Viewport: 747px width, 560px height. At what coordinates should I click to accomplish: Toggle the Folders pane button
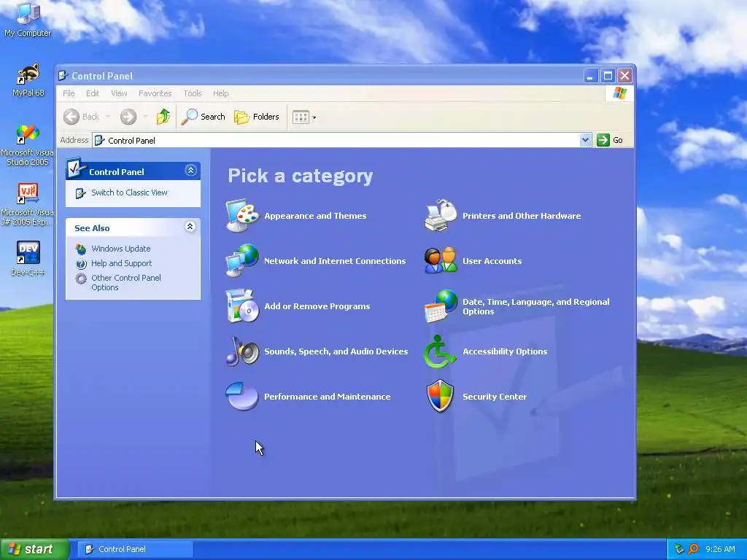coord(257,117)
